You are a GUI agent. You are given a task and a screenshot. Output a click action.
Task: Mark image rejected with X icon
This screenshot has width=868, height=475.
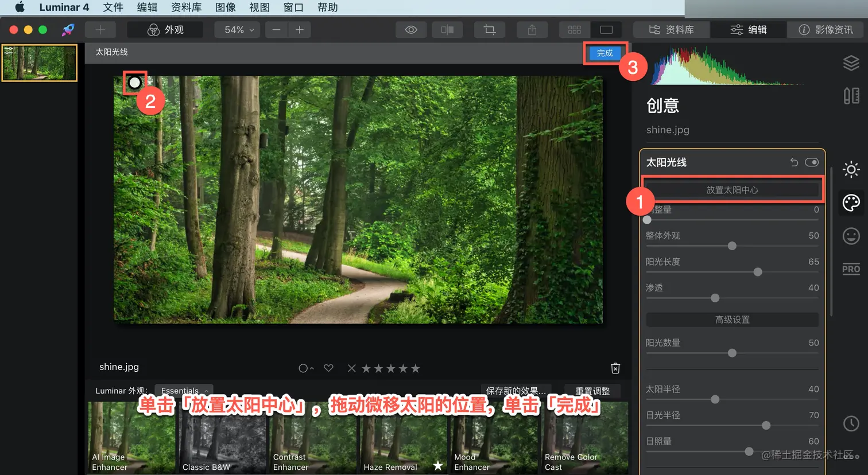352,368
